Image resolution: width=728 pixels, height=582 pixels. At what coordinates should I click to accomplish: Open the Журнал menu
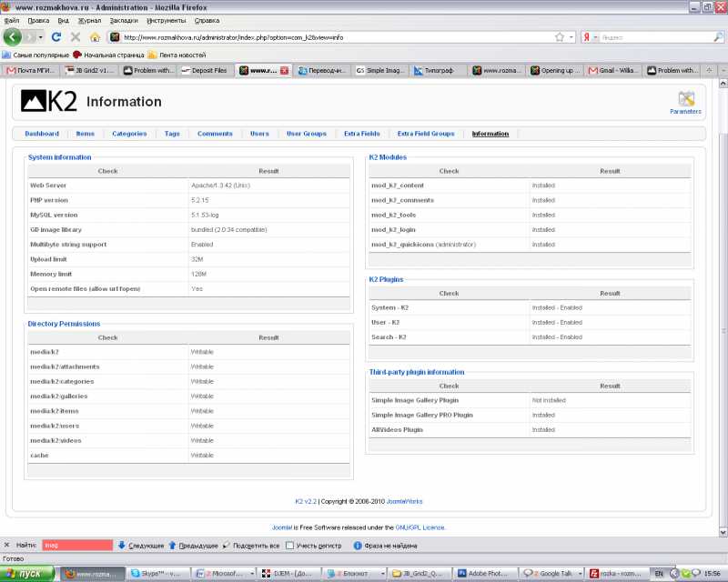89,20
